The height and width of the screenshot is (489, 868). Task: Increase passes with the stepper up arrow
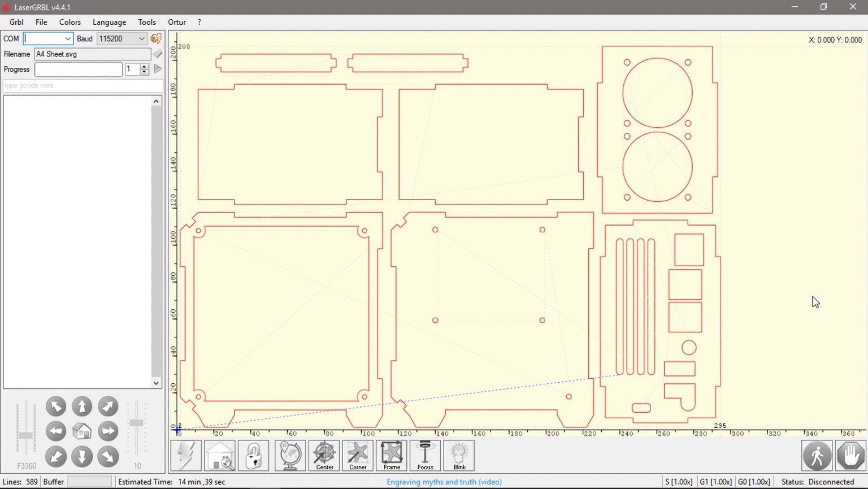pos(143,66)
